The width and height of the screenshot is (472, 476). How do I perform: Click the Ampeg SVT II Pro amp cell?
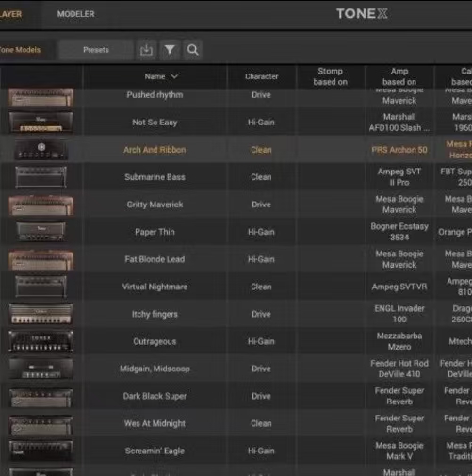point(399,177)
